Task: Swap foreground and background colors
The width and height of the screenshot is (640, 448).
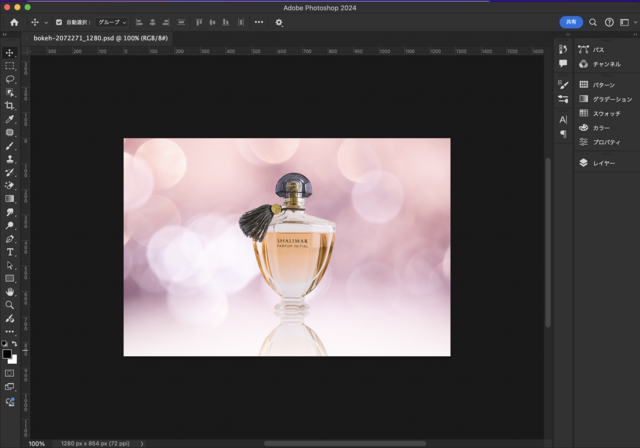Action: tap(15, 344)
